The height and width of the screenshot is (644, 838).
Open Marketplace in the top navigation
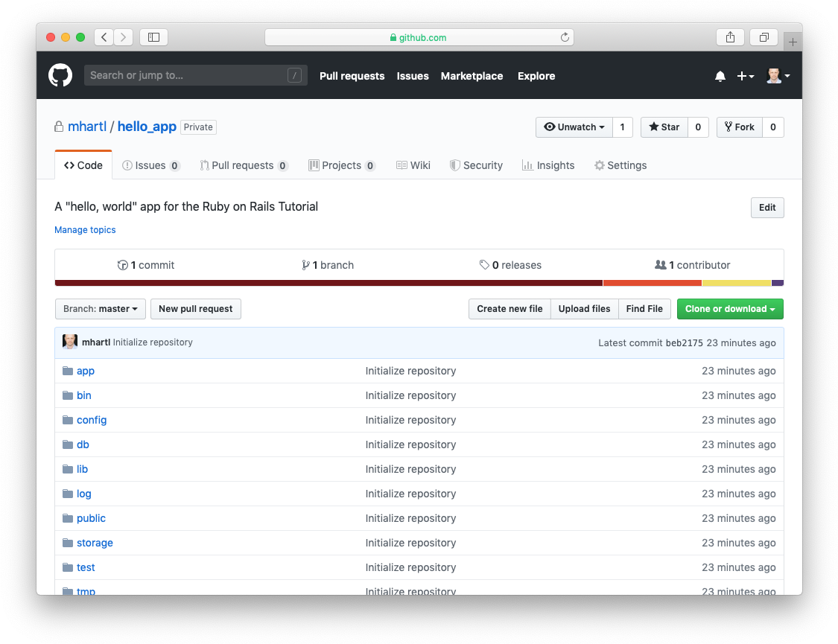tap(472, 76)
